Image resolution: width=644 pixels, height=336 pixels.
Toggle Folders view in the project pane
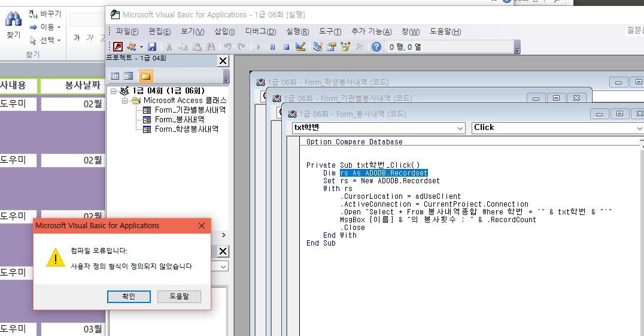(x=145, y=76)
